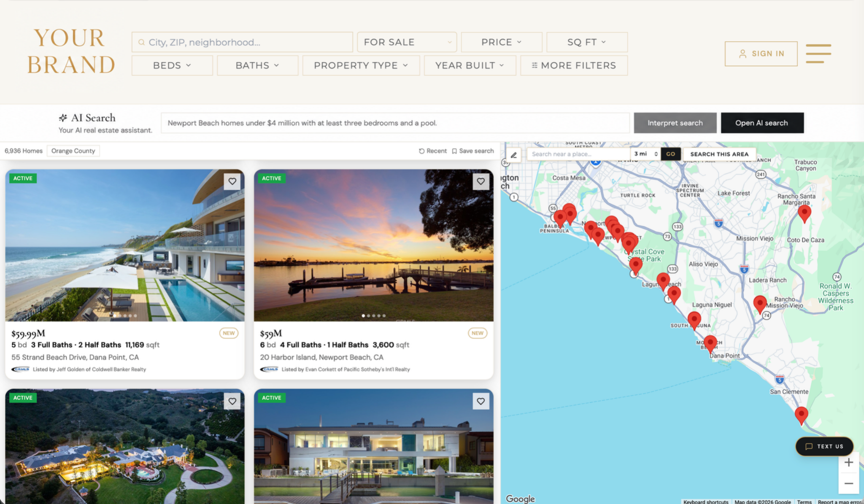Click the ACTIVE badge on Harbor Island listing
This screenshot has width=864, height=504.
tap(271, 178)
